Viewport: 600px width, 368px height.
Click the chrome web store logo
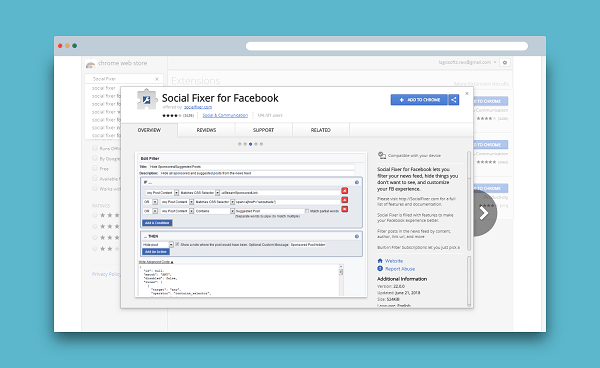[91, 64]
